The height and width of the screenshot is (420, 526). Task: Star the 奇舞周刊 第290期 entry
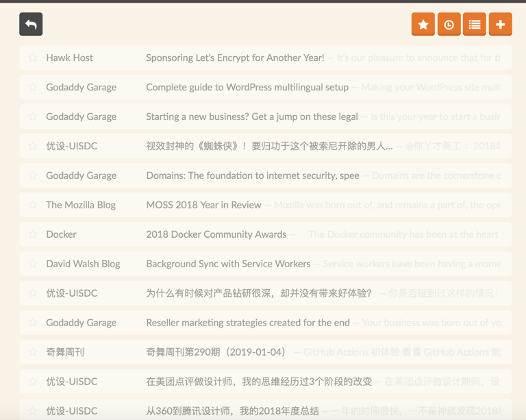(33, 352)
